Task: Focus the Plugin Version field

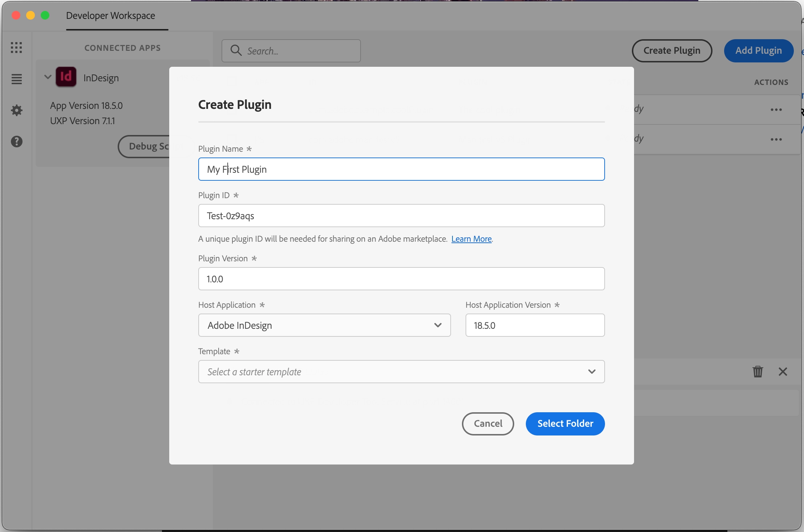Action: [x=401, y=279]
